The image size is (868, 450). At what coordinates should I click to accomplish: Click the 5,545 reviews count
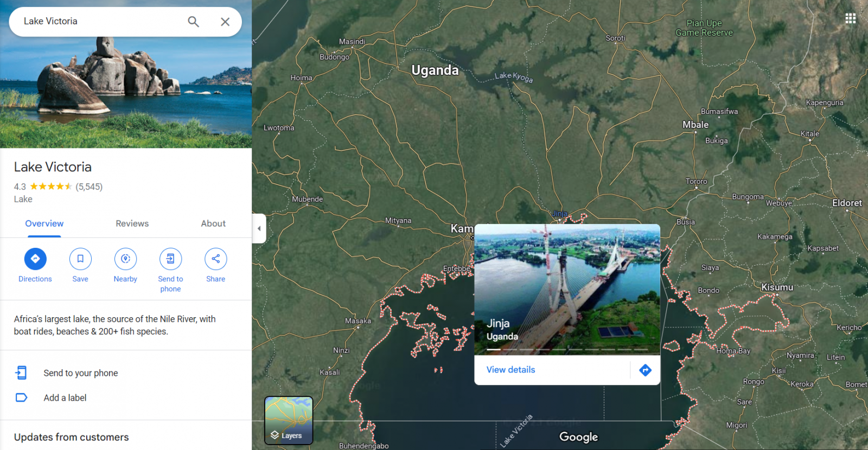click(89, 187)
